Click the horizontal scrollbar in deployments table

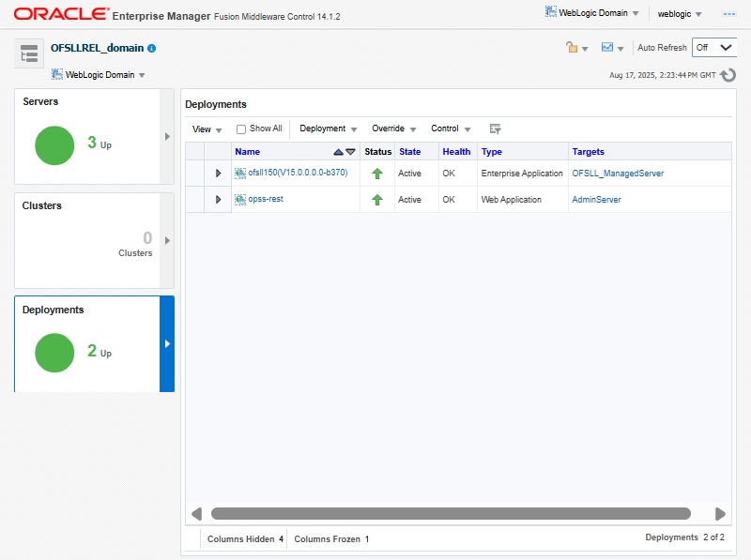pyautogui.click(x=451, y=513)
